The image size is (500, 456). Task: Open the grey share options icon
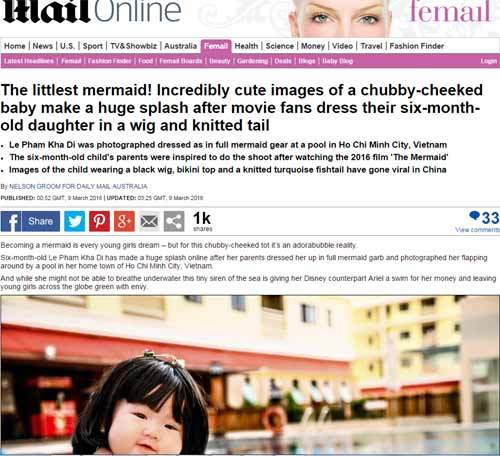coord(174,221)
